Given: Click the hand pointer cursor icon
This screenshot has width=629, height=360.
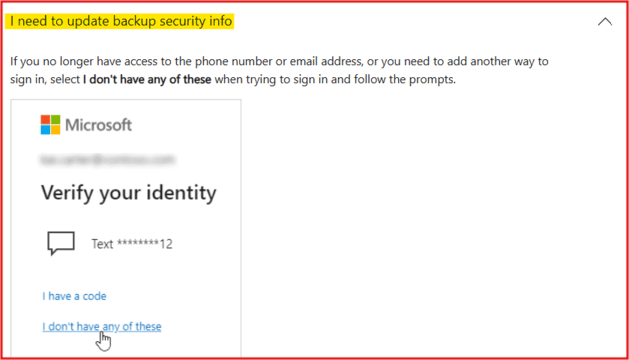Looking at the screenshot, I should (x=103, y=341).
